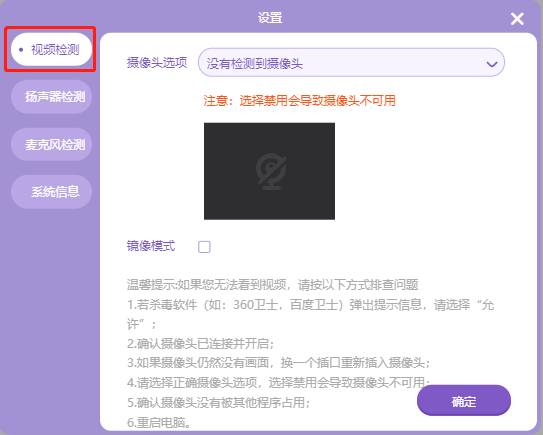Expand the camera list using the chevron arrow
The height and width of the screenshot is (435, 543).
pyautogui.click(x=492, y=64)
